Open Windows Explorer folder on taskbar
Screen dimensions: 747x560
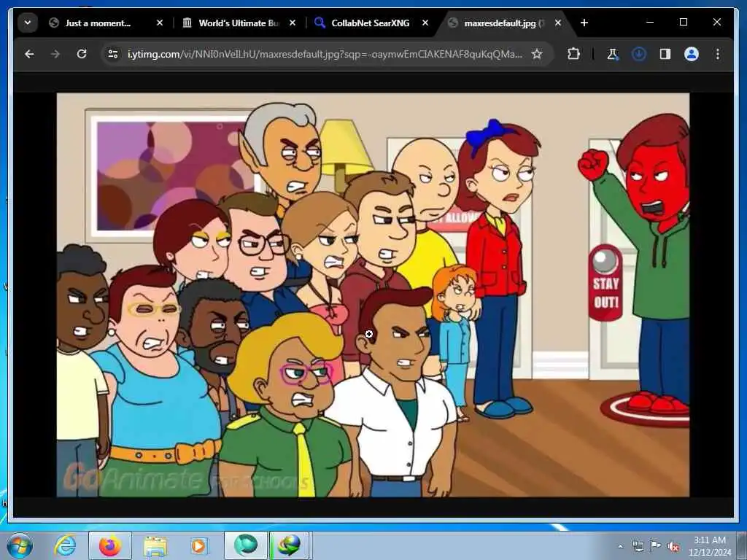155,547
